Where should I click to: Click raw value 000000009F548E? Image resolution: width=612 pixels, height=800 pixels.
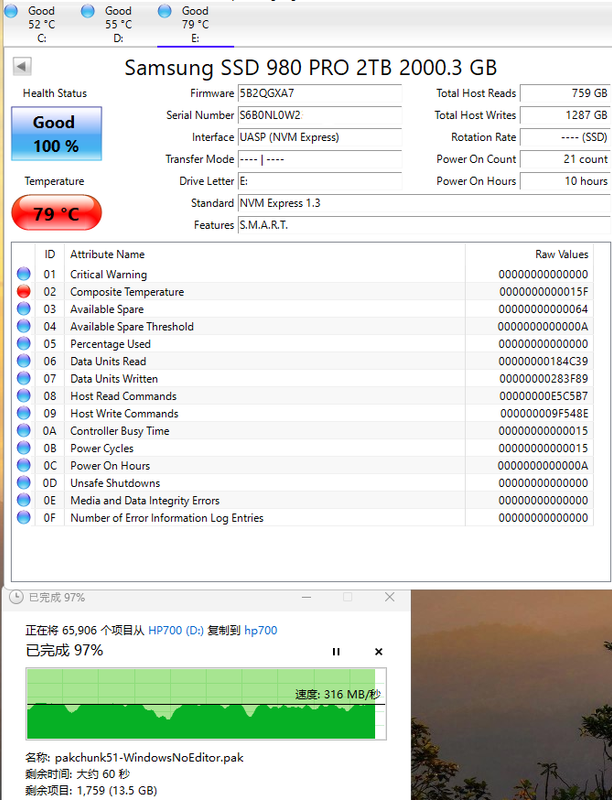[x=544, y=413]
